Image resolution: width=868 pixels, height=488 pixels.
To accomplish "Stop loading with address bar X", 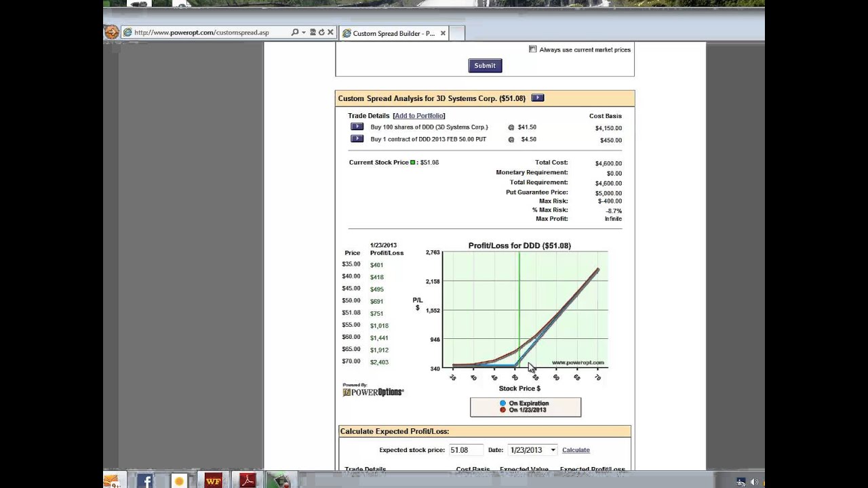I will (x=330, y=33).
